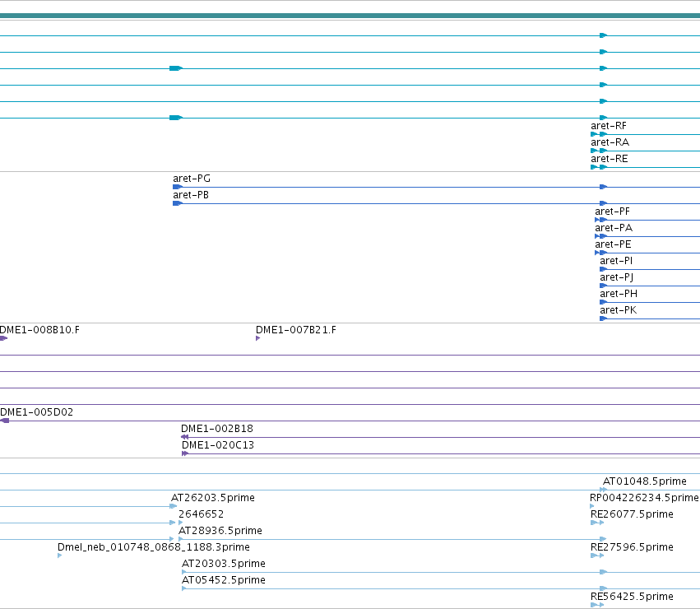Click the arrow glyph under AT01048.5prime

point(604,490)
